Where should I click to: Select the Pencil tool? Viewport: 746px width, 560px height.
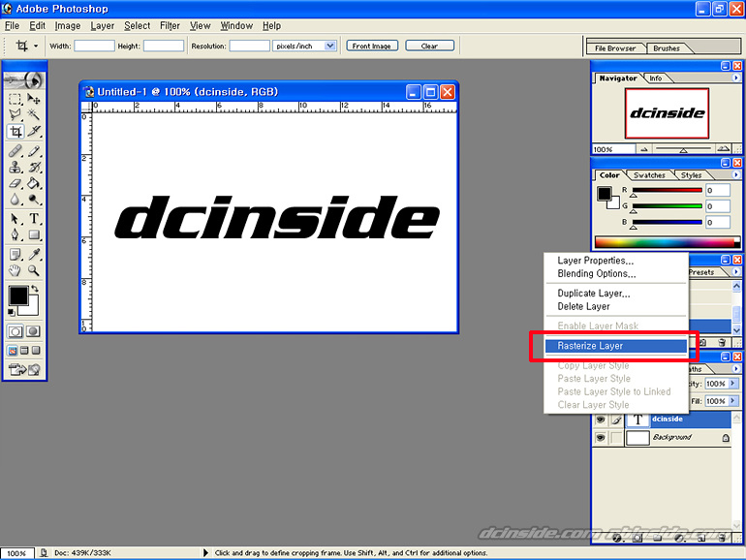[x=33, y=151]
